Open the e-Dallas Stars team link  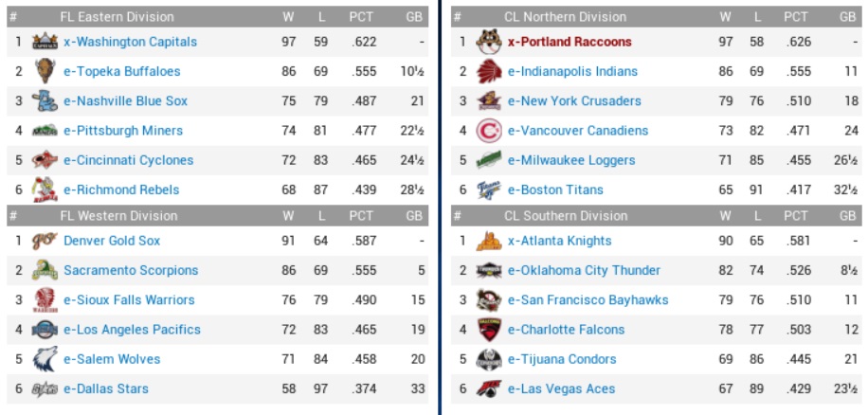point(106,388)
